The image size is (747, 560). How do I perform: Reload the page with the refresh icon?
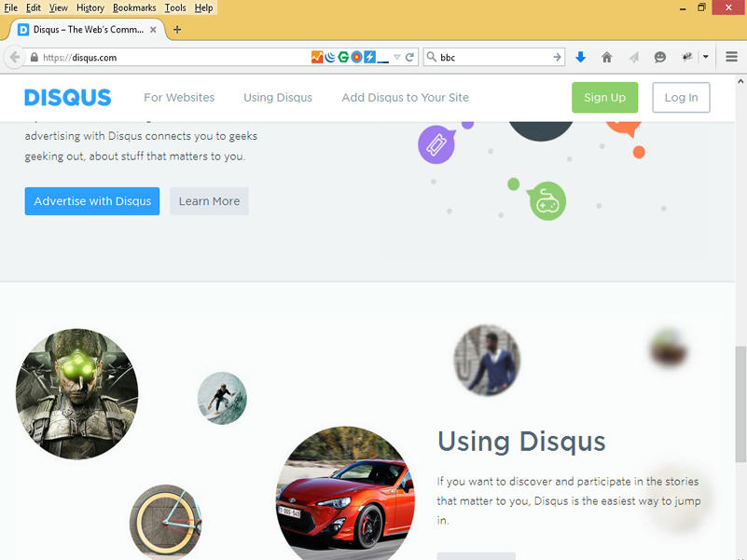[x=409, y=57]
